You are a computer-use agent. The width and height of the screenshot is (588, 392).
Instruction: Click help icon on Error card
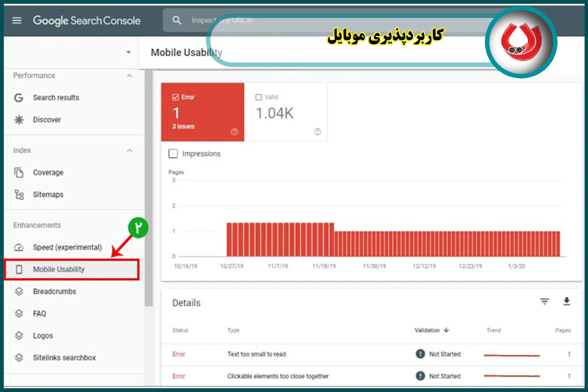pyautogui.click(x=234, y=132)
